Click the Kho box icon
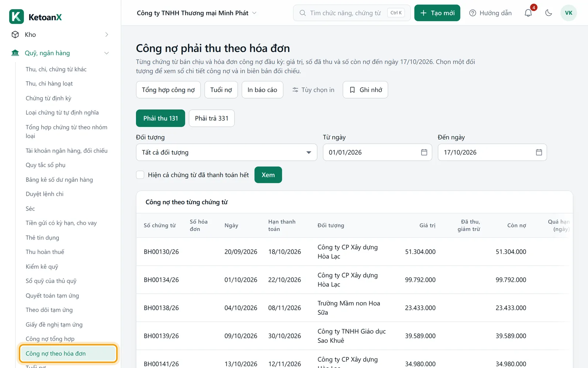588x368 pixels. (15, 35)
